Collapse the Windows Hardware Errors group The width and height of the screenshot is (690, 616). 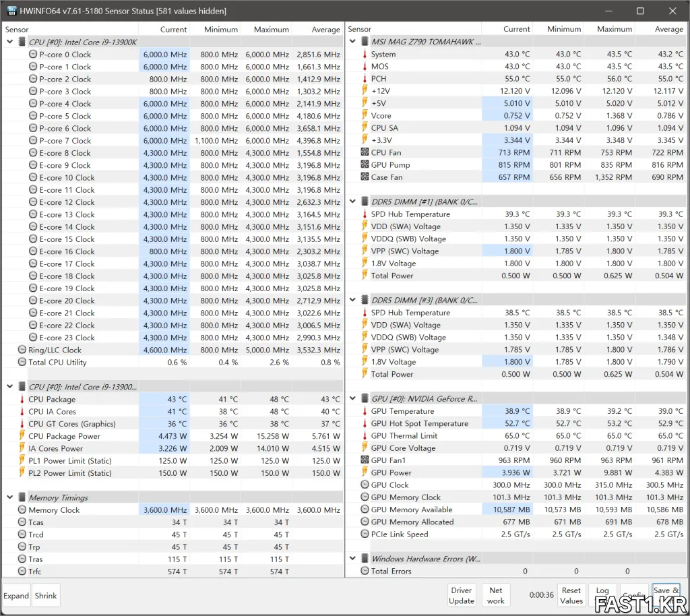tap(352, 559)
